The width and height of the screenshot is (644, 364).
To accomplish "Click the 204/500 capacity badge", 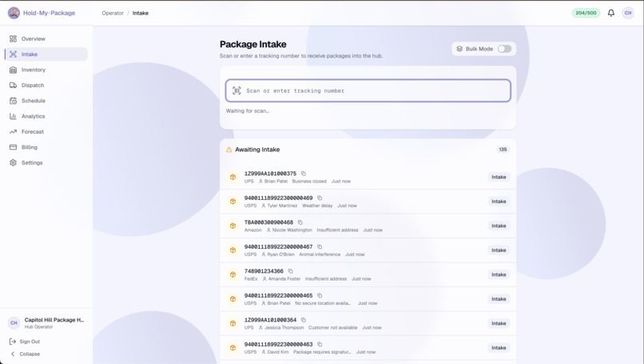I will pyautogui.click(x=586, y=13).
